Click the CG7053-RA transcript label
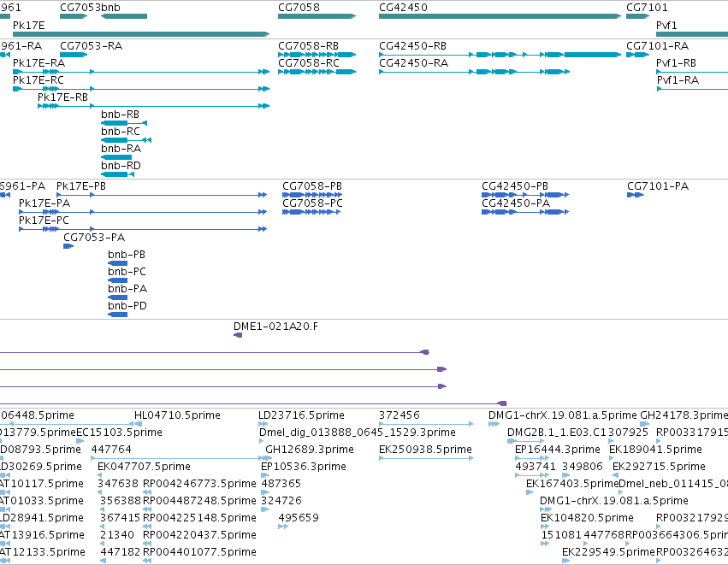 tap(91, 46)
